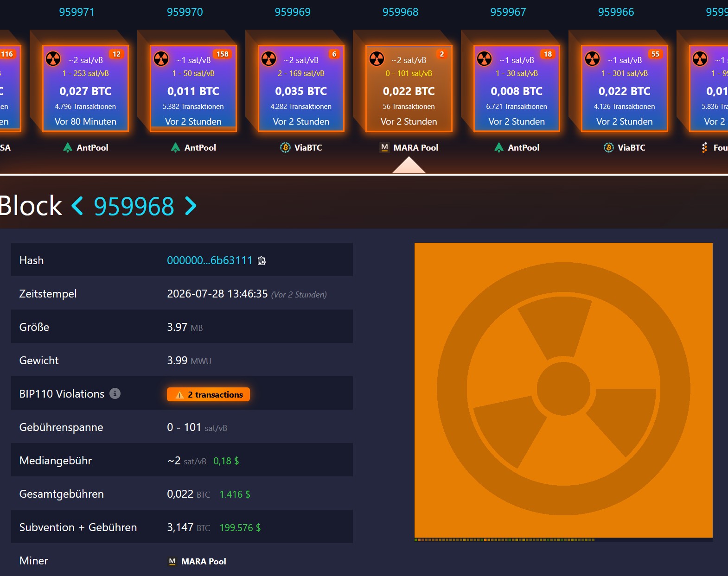Click radiation icon on block 959968 tile
This screenshot has width=728, height=576.
point(377,59)
